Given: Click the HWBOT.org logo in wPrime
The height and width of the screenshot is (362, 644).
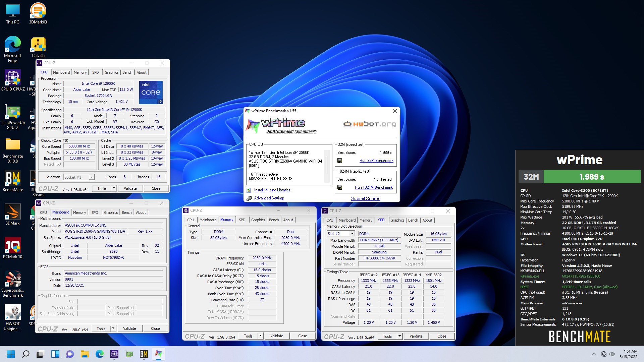Looking at the screenshot, I should (x=369, y=124).
